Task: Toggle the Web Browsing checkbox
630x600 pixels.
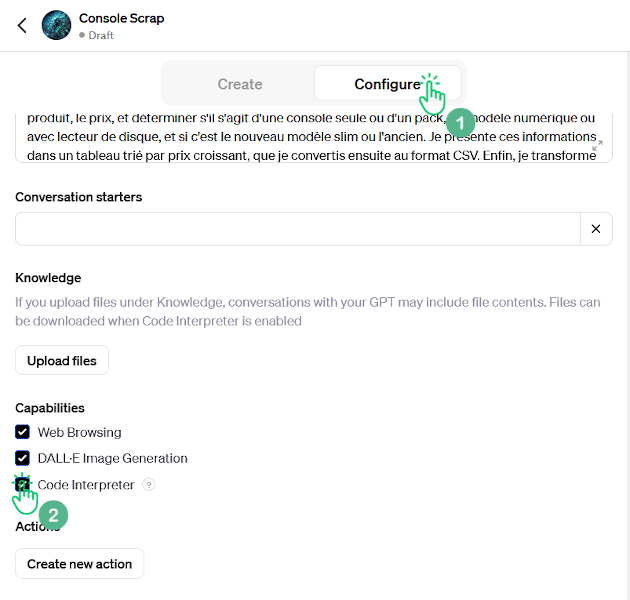Action: (22, 432)
